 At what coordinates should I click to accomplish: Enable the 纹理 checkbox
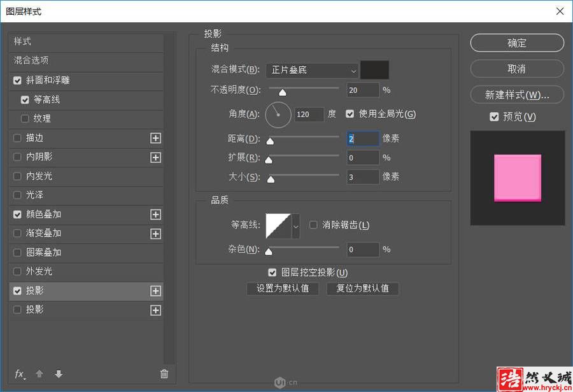(x=25, y=119)
